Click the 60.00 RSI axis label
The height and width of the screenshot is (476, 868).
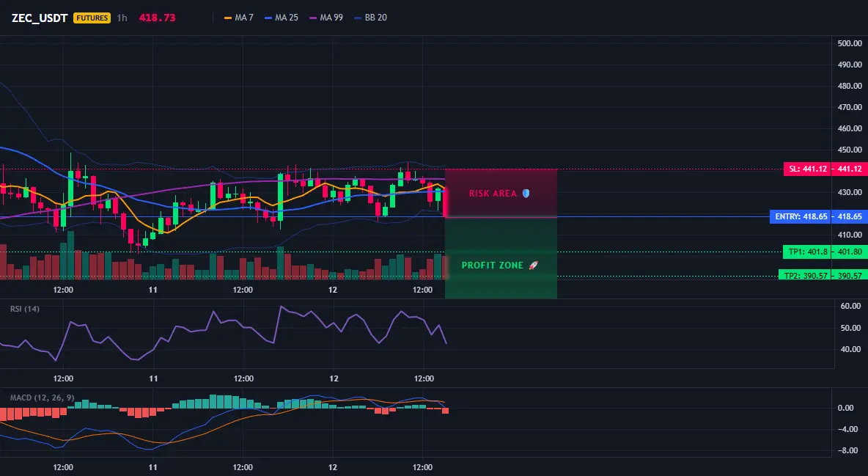click(851, 306)
